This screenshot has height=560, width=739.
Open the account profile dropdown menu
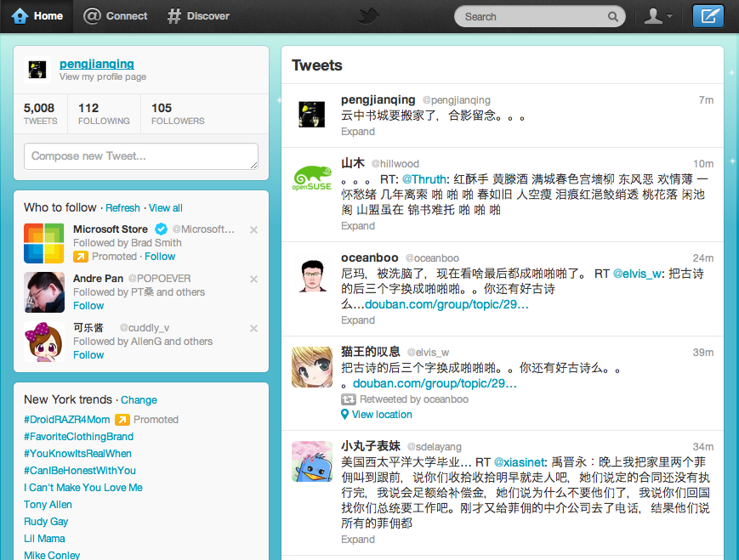(x=658, y=16)
